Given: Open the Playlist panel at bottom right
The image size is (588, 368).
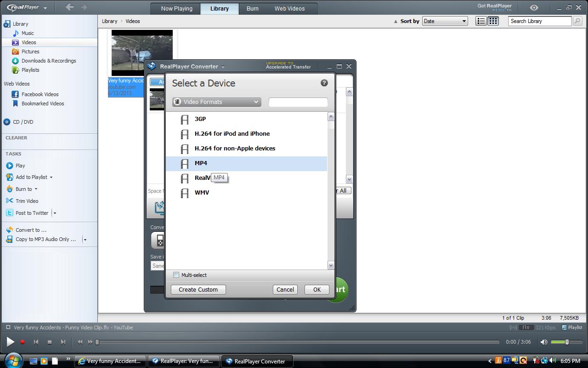Looking at the screenshot, I should click(572, 328).
